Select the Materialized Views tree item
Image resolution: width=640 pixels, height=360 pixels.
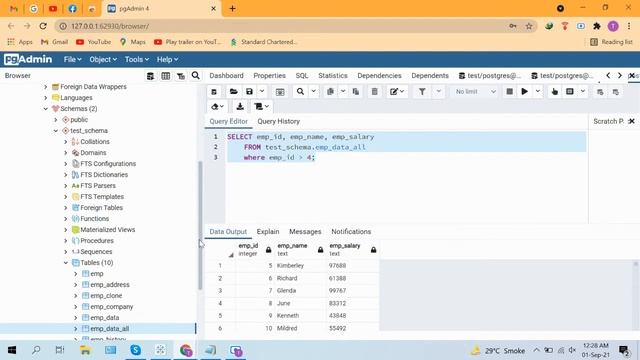point(107,230)
